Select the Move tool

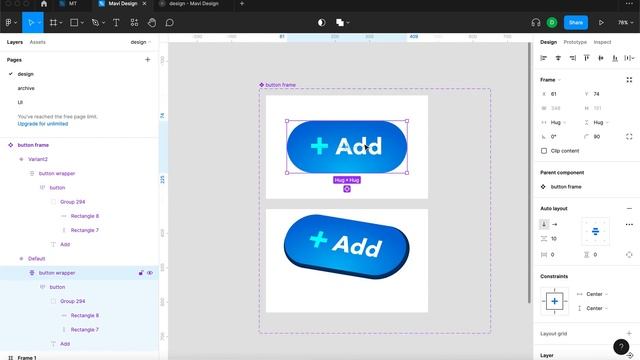pyautogui.click(x=31, y=22)
